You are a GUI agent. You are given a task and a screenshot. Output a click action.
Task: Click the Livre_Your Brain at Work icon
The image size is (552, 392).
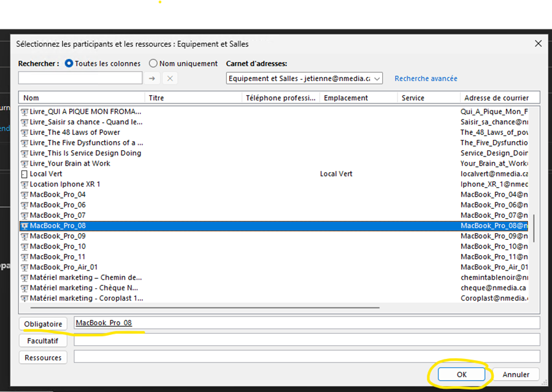[25, 164]
